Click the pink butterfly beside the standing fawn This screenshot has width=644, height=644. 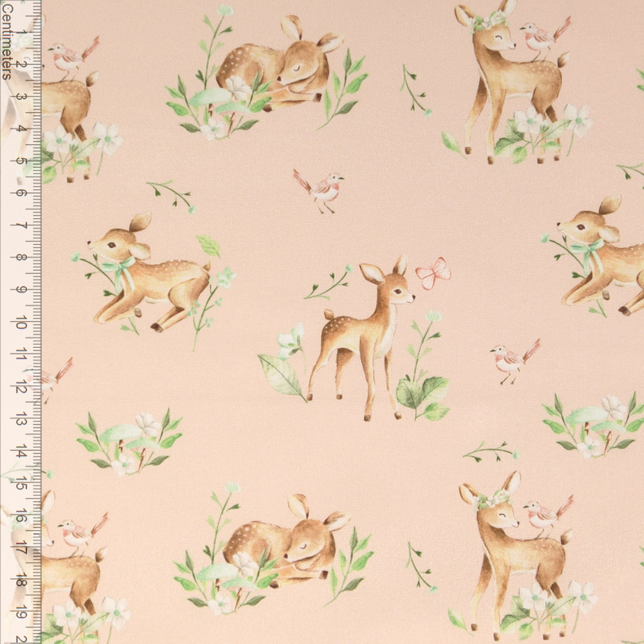pos(433,273)
